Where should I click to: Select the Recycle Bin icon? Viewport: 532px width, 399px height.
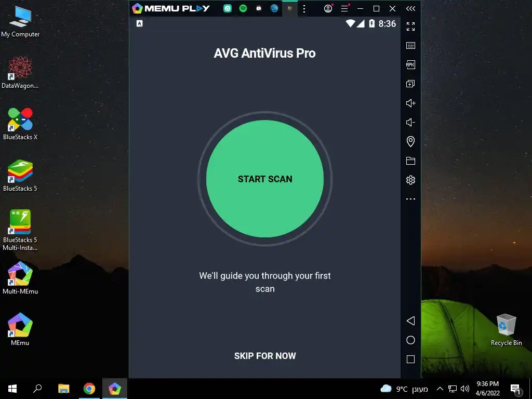tap(506, 330)
